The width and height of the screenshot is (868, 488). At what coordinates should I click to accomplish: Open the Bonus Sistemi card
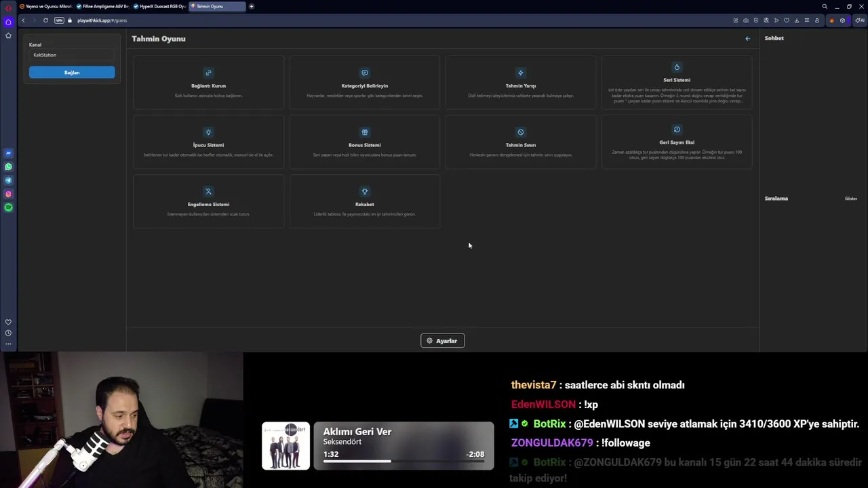365,142
